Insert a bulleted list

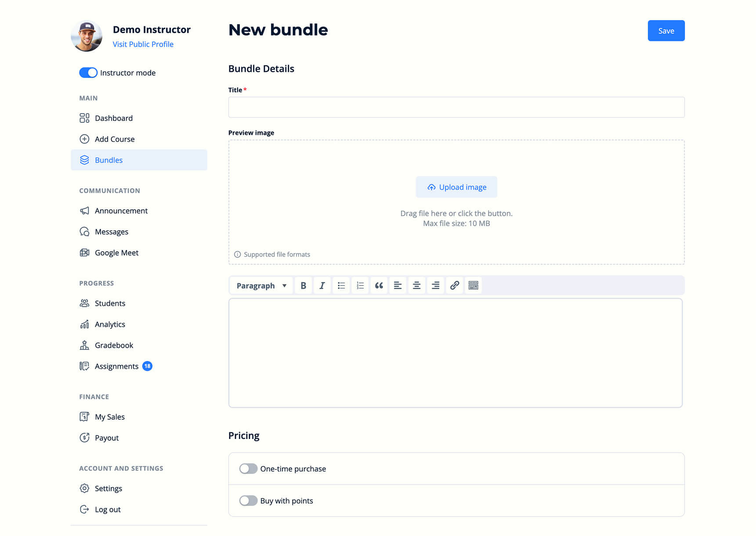[x=341, y=286]
